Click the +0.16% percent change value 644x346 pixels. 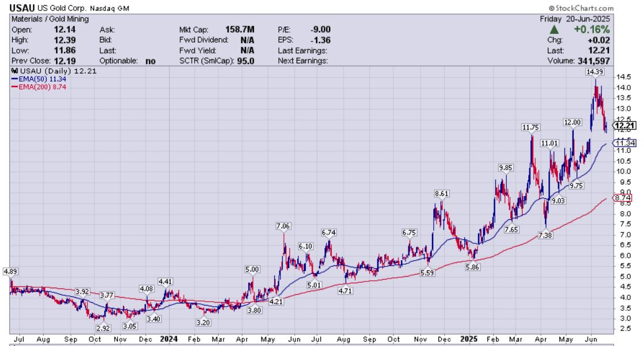point(592,29)
